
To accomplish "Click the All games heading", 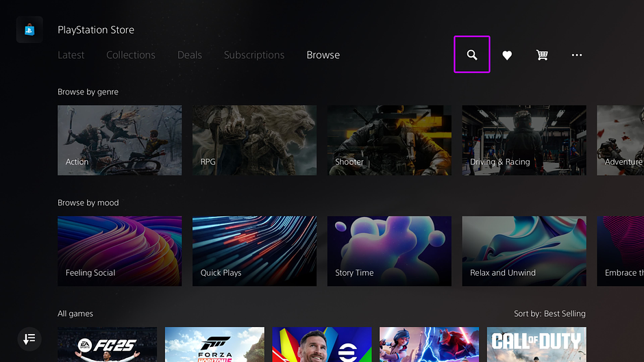I will (x=75, y=313).
